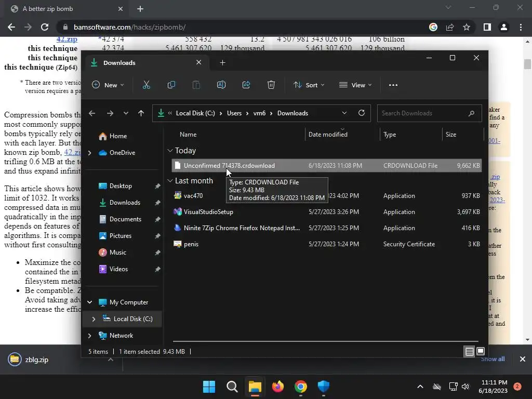Go back in File Explorer navigation

pos(92,113)
